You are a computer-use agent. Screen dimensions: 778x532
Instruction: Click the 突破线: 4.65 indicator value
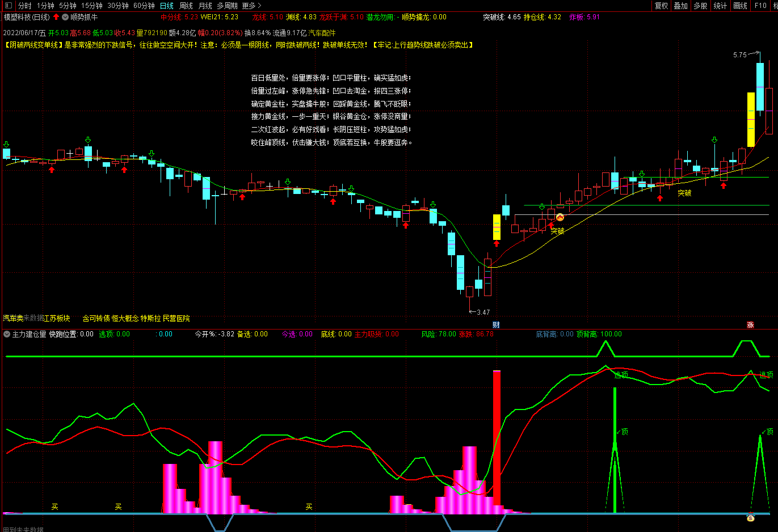point(502,17)
